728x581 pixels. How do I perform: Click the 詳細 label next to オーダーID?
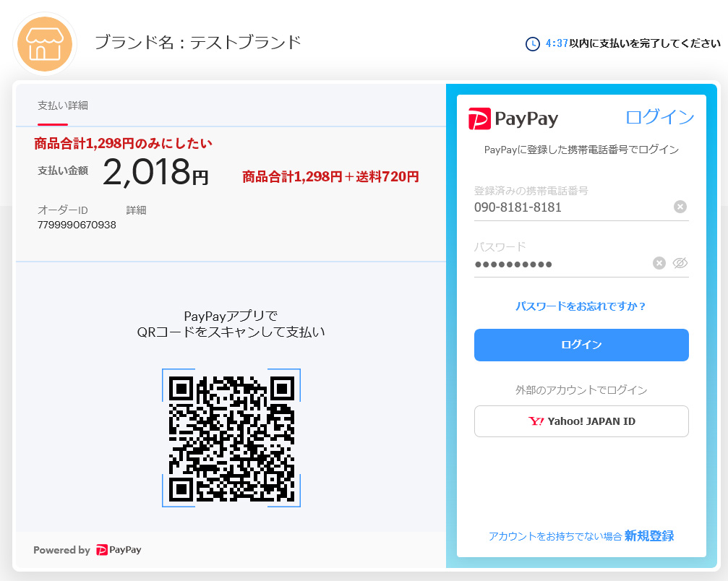point(136,210)
